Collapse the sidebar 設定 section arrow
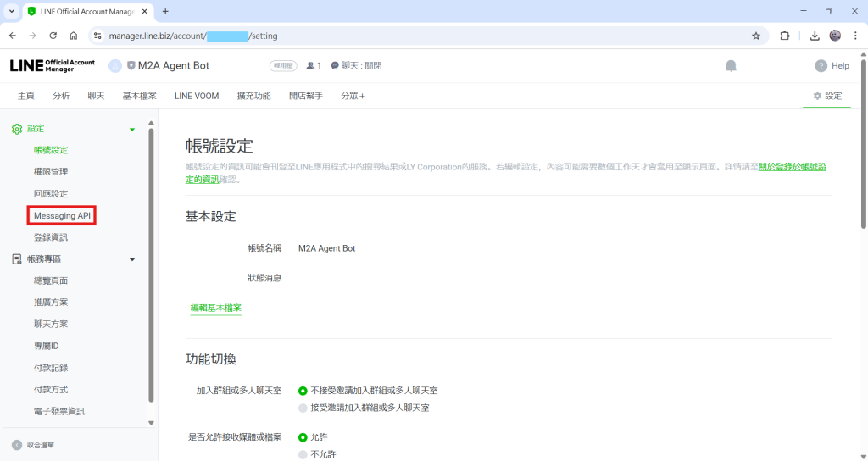 (x=131, y=130)
